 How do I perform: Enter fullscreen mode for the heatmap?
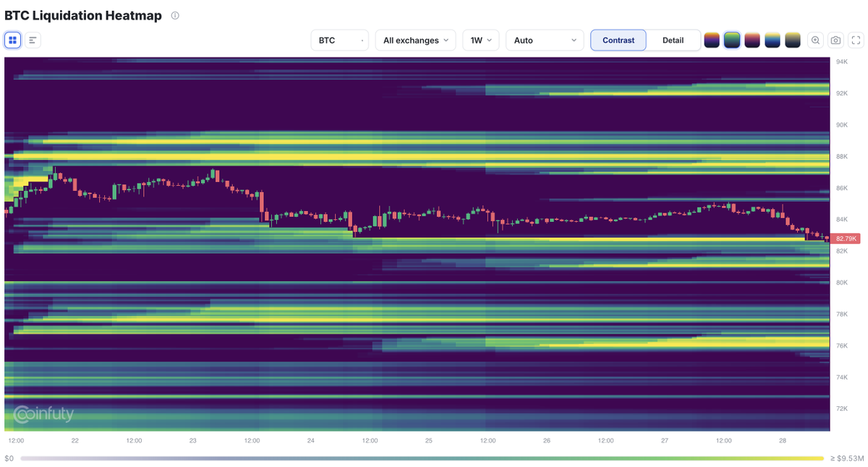(x=856, y=40)
